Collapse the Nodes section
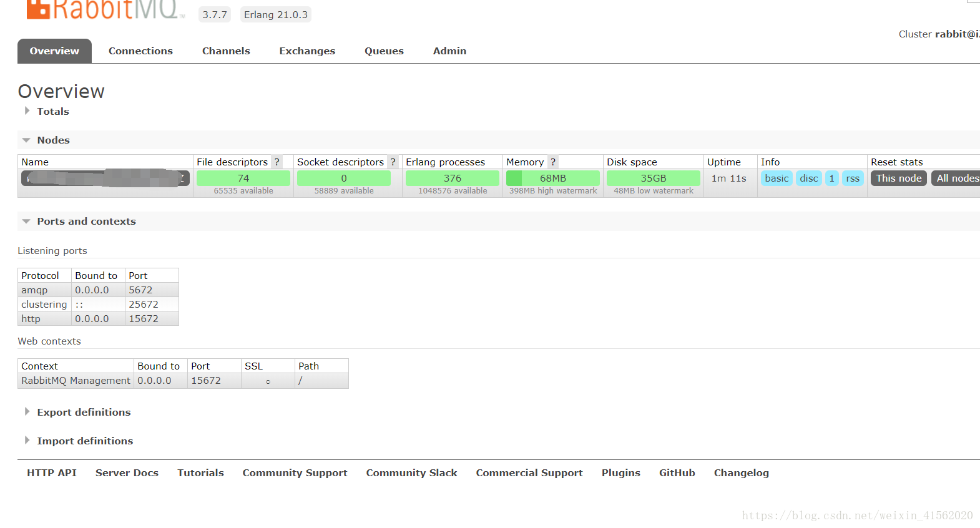 click(47, 140)
